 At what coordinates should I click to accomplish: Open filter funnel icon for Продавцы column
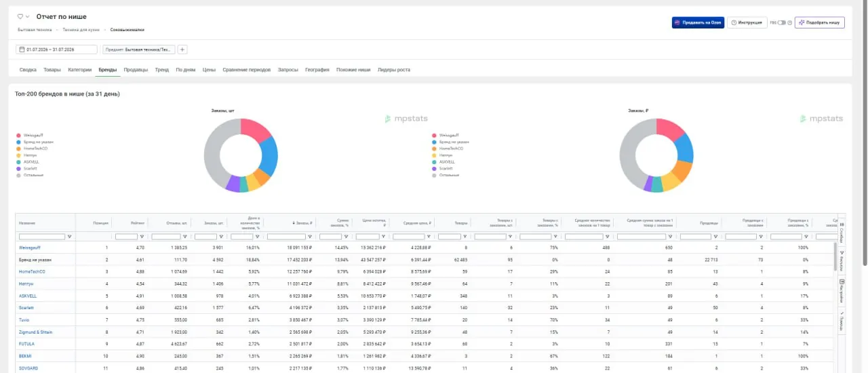point(715,237)
